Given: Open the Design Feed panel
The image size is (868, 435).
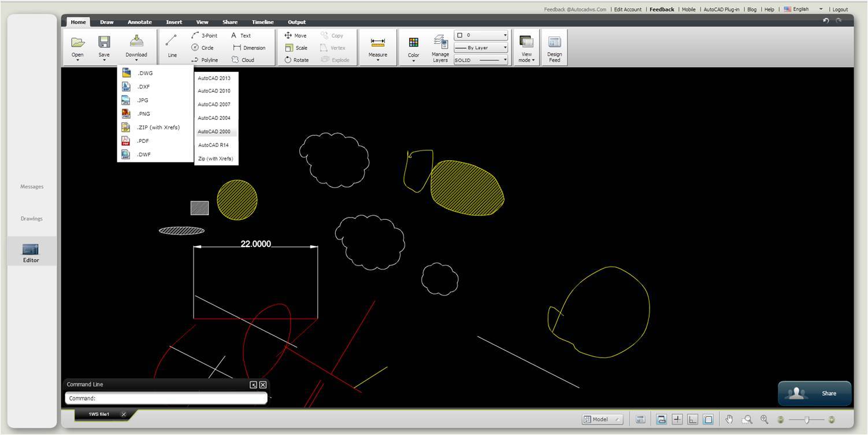Looking at the screenshot, I should tap(554, 46).
